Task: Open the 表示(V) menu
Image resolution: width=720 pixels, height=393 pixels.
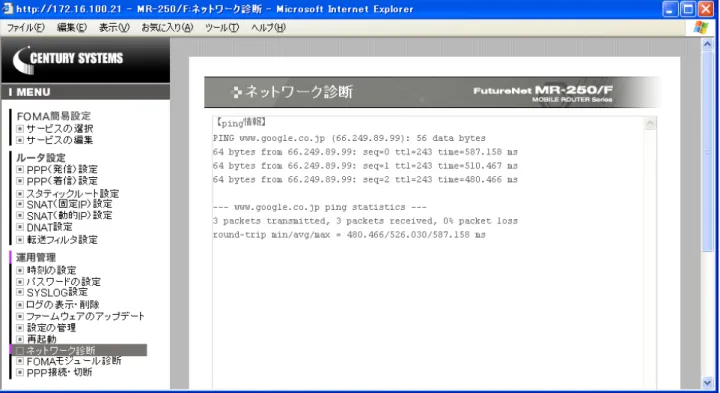Action: click(114, 28)
